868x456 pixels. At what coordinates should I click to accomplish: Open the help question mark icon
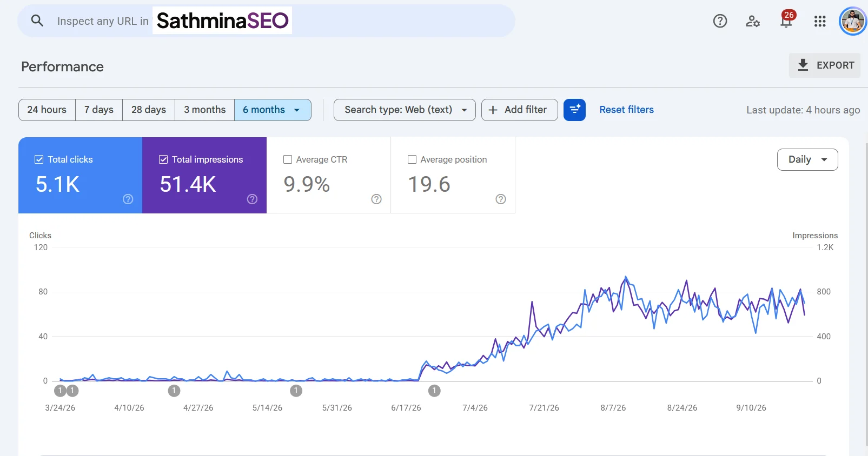720,21
